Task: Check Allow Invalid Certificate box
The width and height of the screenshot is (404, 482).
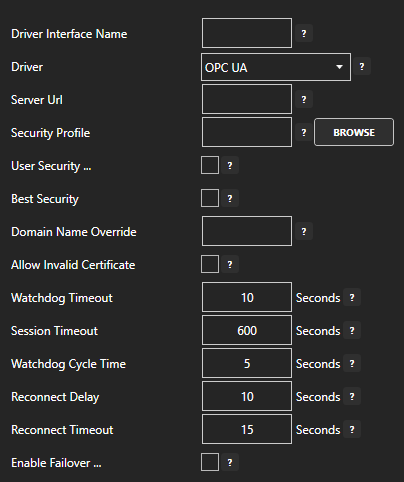Action: click(210, 264)
